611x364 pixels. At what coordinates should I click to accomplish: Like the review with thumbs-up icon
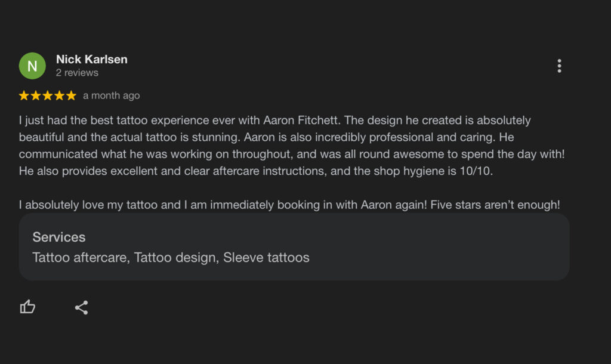pos(27,307)
